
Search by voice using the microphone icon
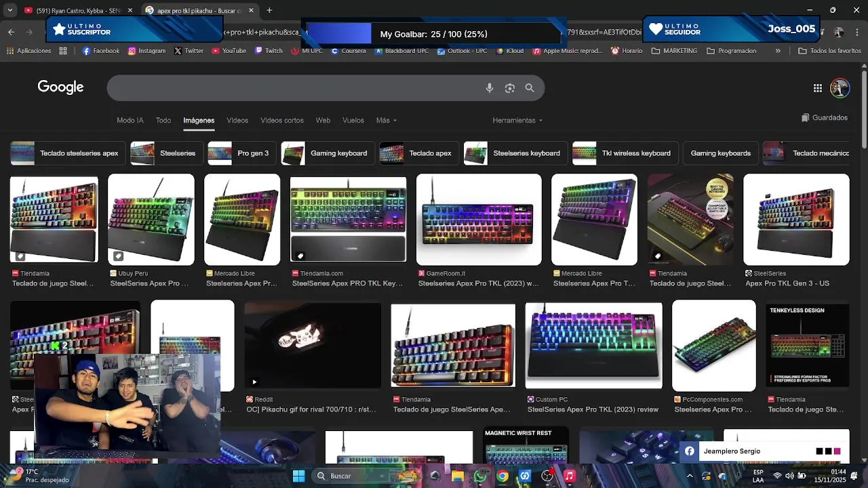[490, 88]
